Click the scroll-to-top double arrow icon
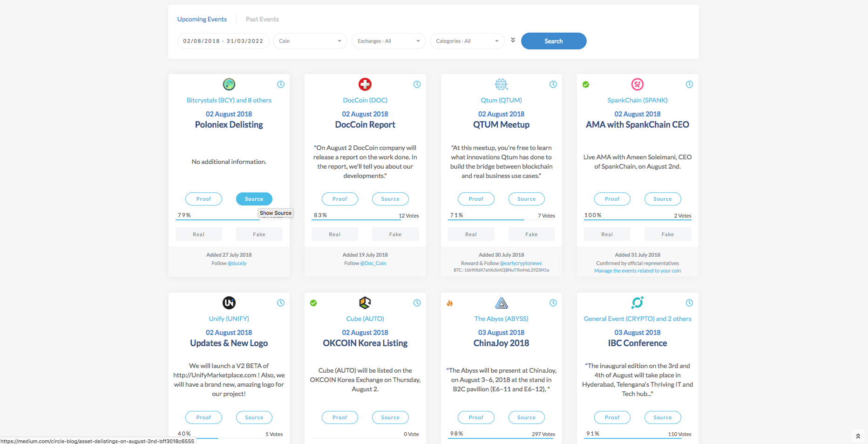Image resolution: width=868 pixels, height=444 pixels. click(858, 436)
